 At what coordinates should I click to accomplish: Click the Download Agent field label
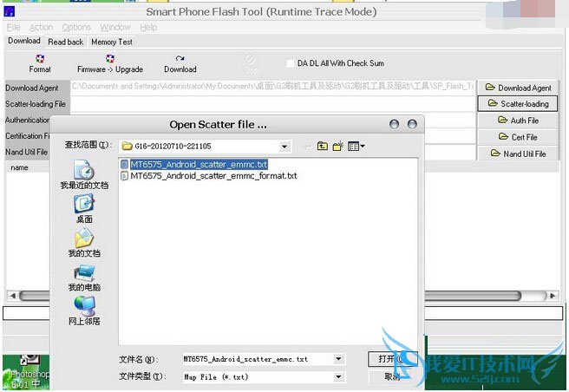point(32,88)
